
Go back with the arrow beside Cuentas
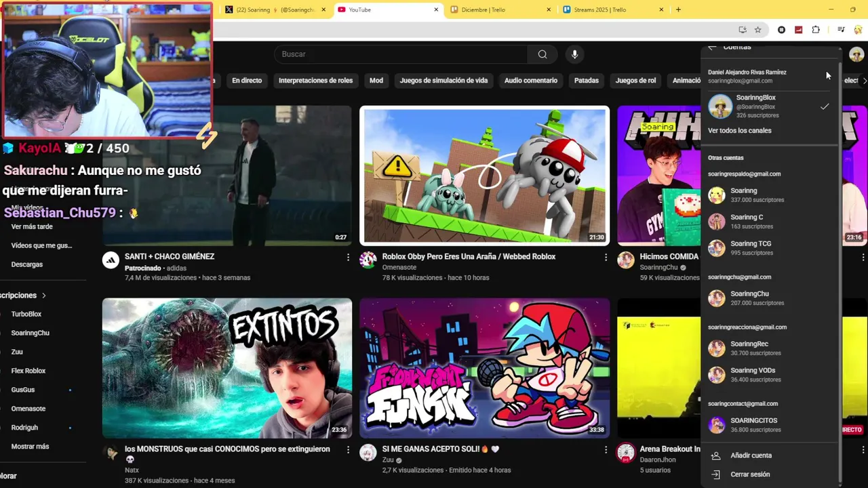pyautogui.click(x=712, y=47)
